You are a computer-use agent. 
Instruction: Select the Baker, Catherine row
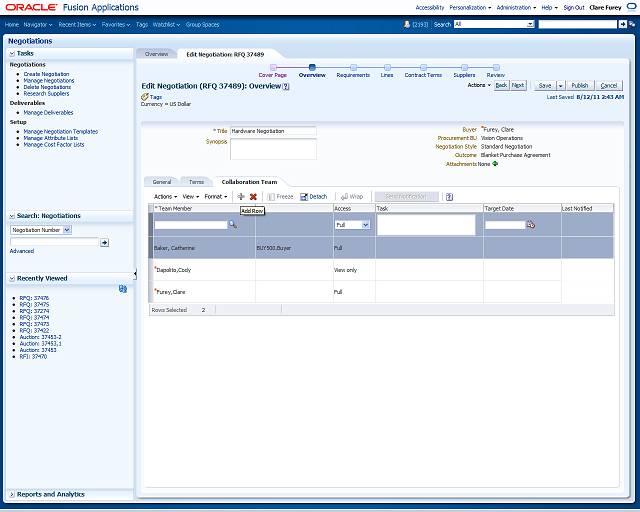point(381,248)
